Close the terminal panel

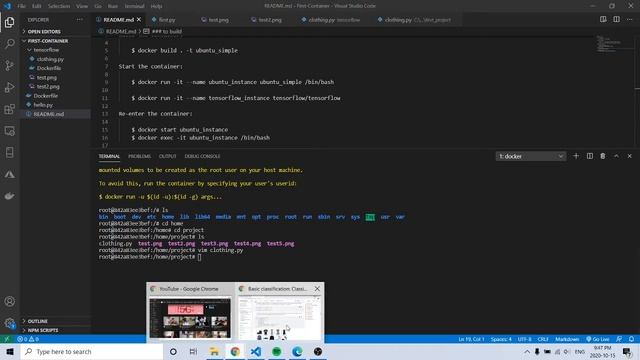pyautogui.click(x=629, y=156)
